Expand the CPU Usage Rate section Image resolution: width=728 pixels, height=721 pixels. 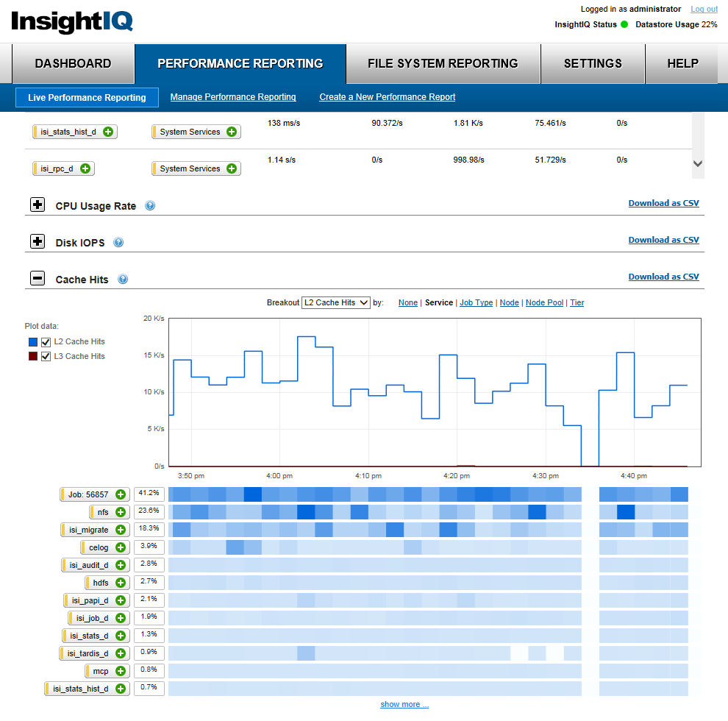coord(38,205)
